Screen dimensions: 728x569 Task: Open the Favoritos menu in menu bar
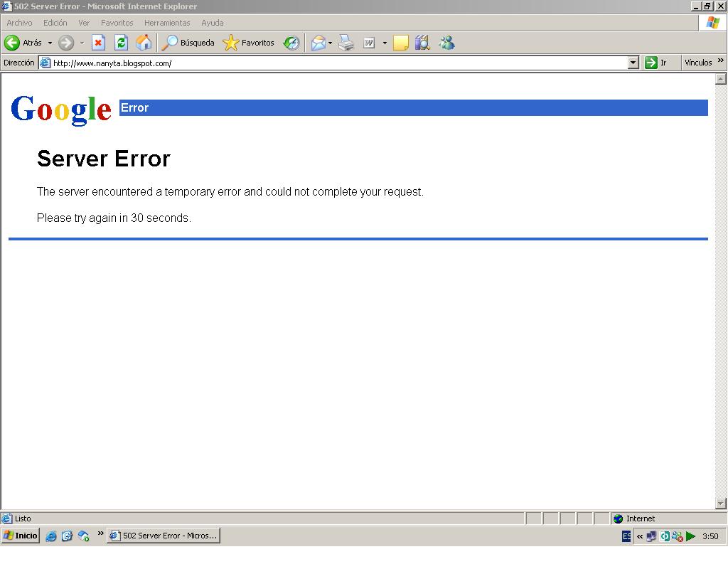pyautogui.click(x=117, y=23)
